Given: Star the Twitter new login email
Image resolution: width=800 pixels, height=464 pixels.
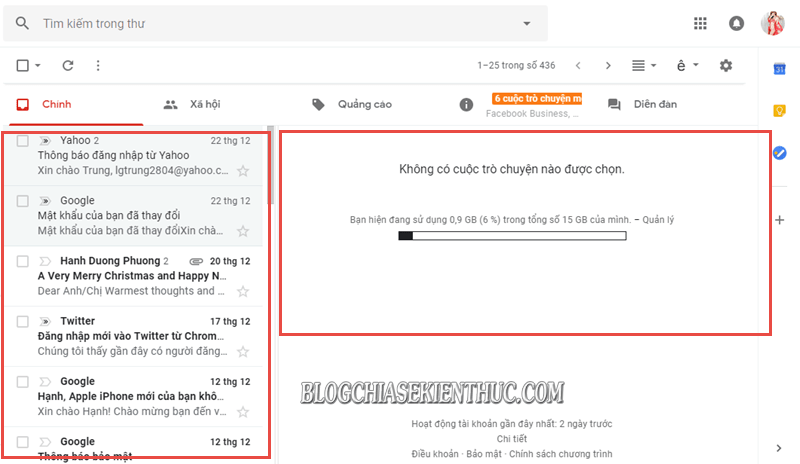Looking at the screenshot, I should click(x=243, y=352).
